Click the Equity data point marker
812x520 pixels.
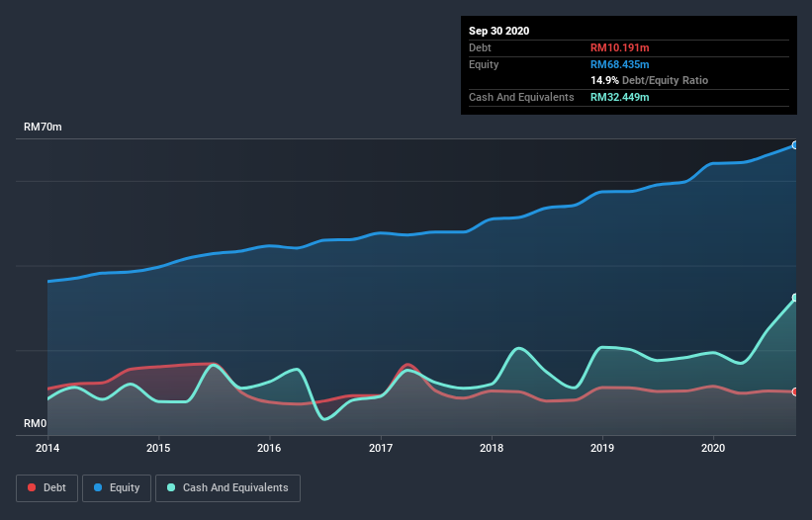click(795, 145)
